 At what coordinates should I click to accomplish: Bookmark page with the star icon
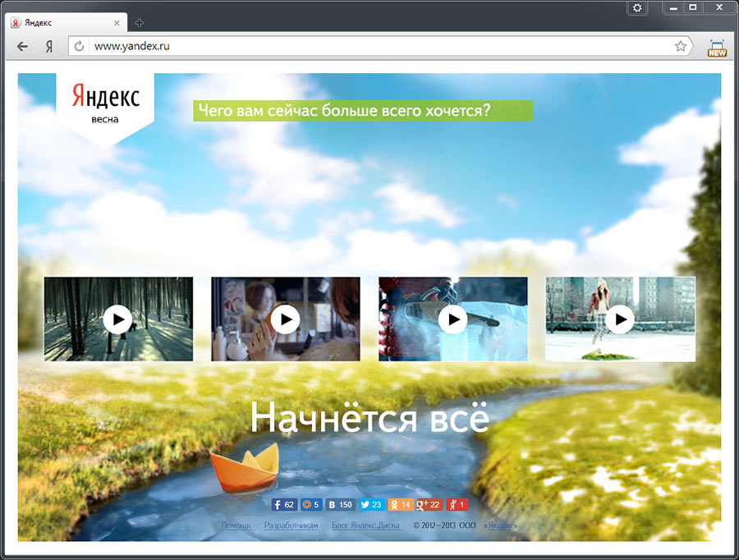click(681, 47)
